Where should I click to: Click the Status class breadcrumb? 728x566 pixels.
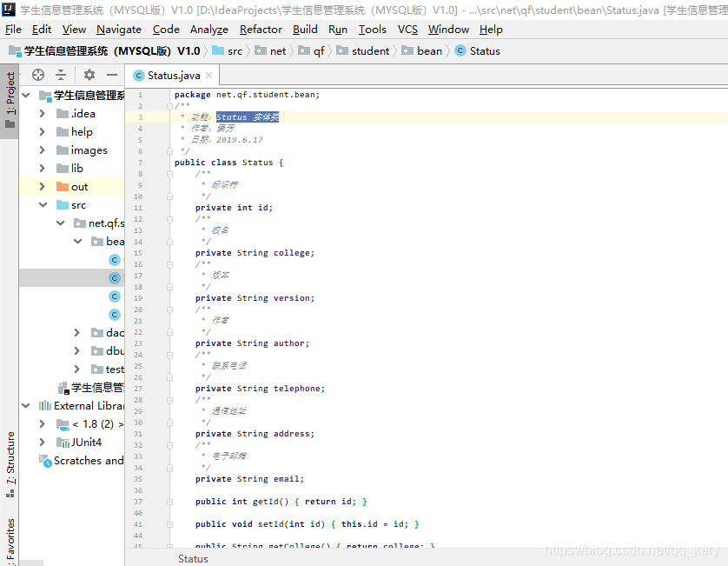pos(478,51)
